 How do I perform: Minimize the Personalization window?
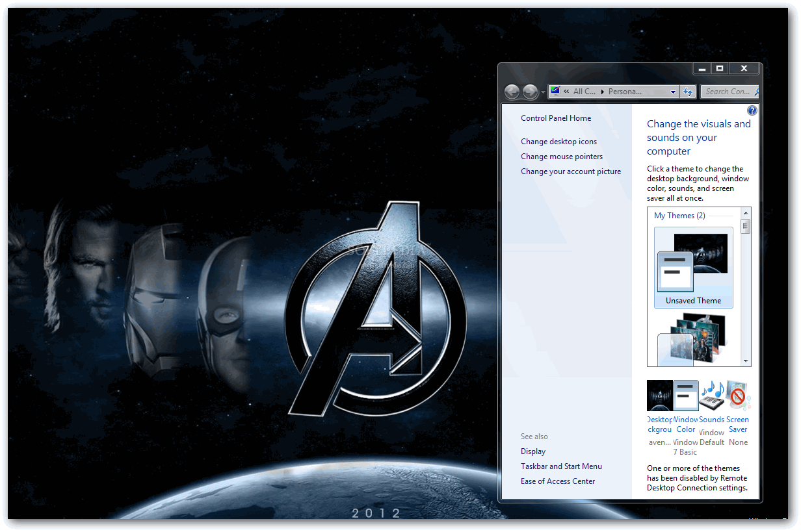point(702,68)
